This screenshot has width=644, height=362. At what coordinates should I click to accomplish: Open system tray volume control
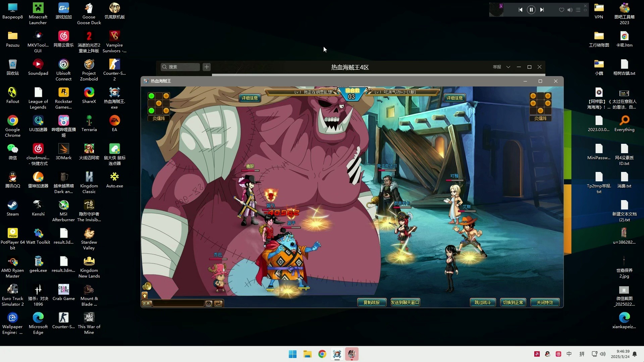tap(603, 354)
